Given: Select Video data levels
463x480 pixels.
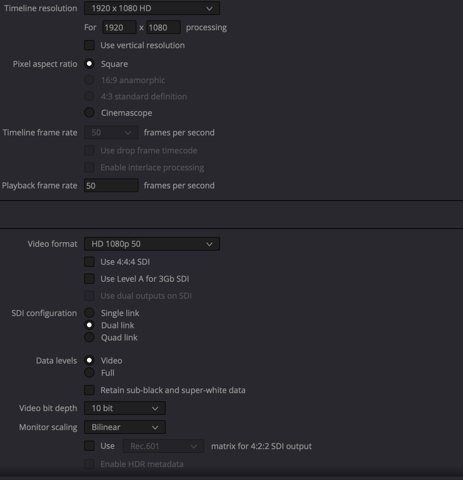Looking at the screenshot, I should click(89, 360).
